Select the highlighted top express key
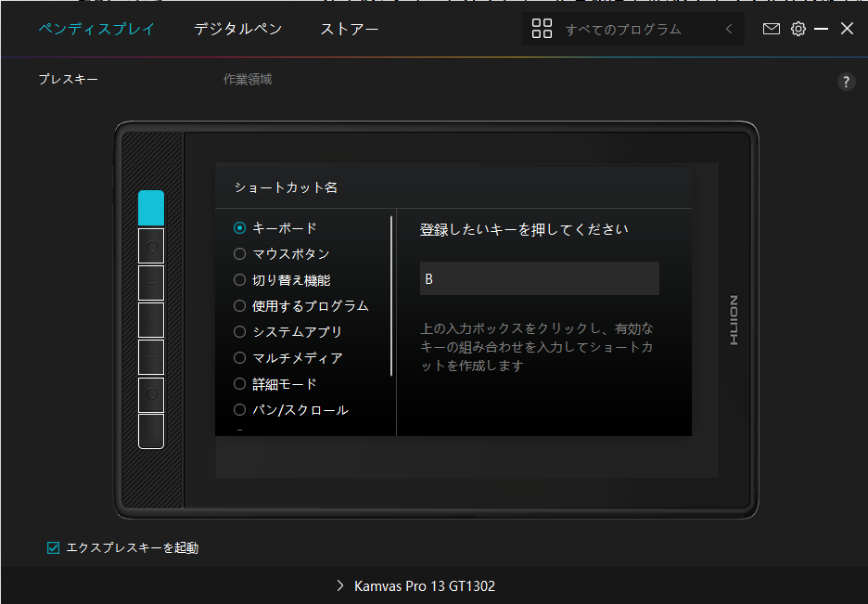 point(151,210)
